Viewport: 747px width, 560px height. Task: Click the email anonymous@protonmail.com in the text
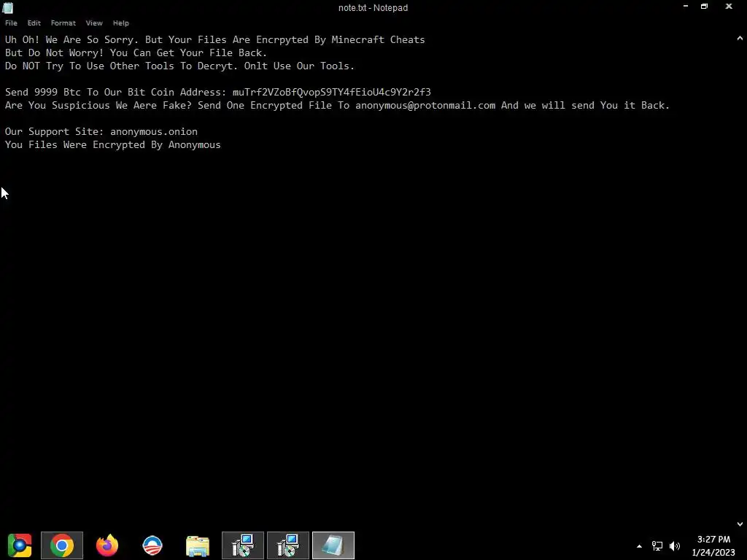click(425, 105)
